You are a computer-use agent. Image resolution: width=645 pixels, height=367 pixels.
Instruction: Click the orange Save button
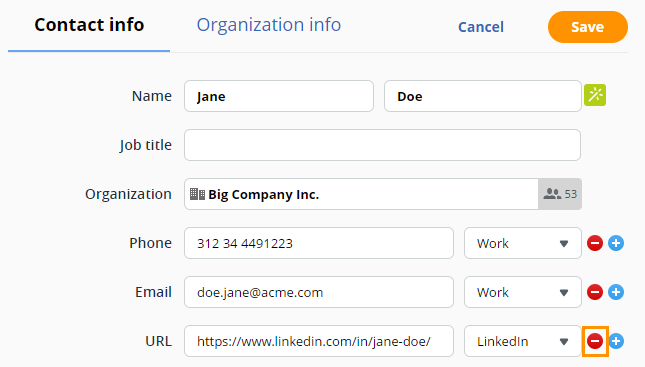[588, 27]
